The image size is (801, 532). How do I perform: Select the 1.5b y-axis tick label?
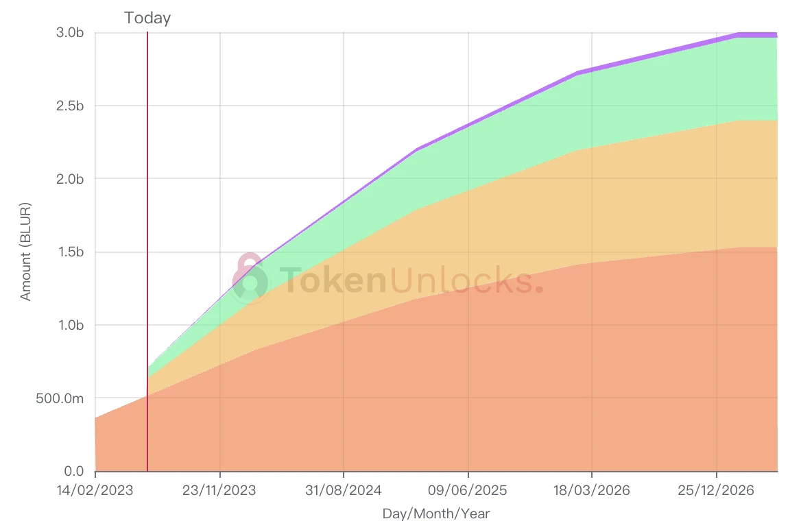pos(71,252)
